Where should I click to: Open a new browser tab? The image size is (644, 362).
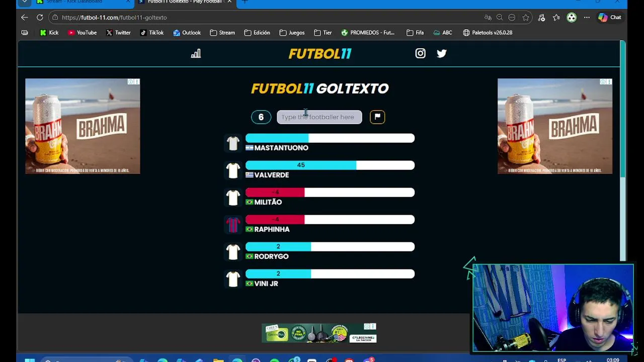click(245, 2)
